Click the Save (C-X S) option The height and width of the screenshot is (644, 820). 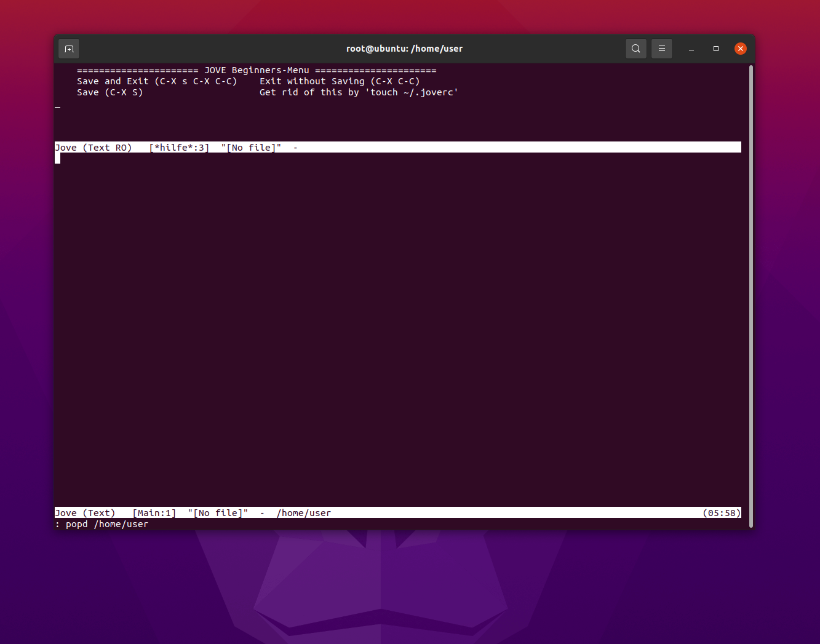[x=109, y=92]
